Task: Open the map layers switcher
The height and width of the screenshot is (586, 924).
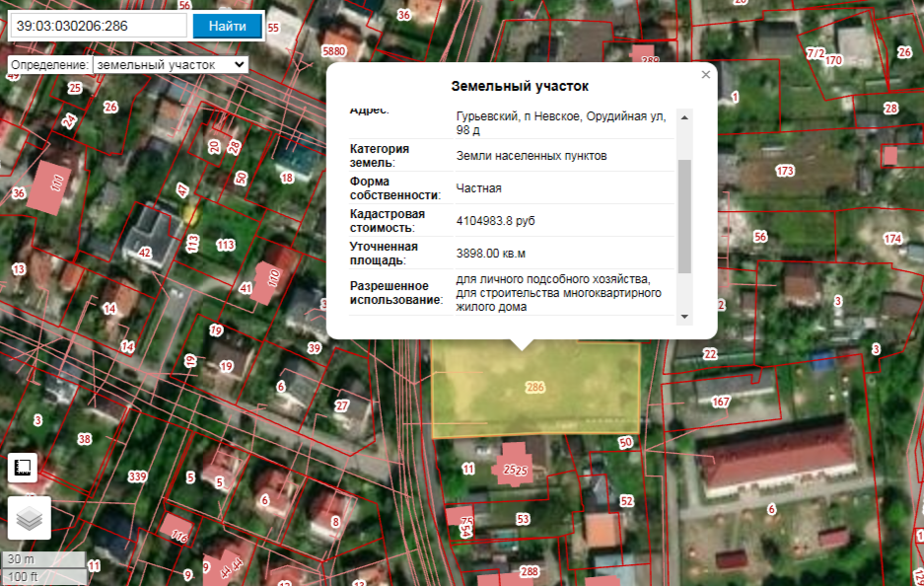Action: tap(30, 518)
